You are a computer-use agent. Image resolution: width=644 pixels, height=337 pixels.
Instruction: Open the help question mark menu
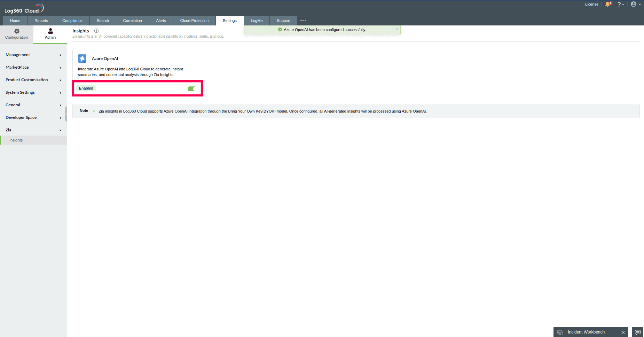click(x=621, y=4)
